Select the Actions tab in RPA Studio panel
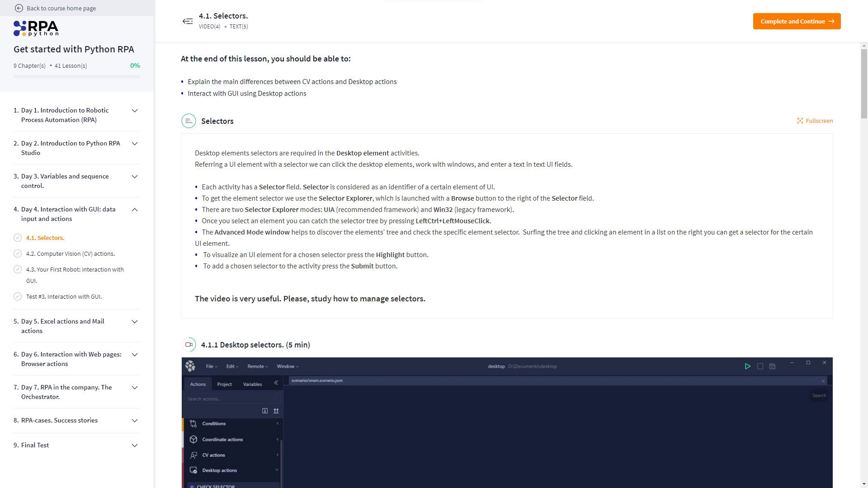This screenshot has height=488, width=868. pyautogui.click(x=198, y=384)
